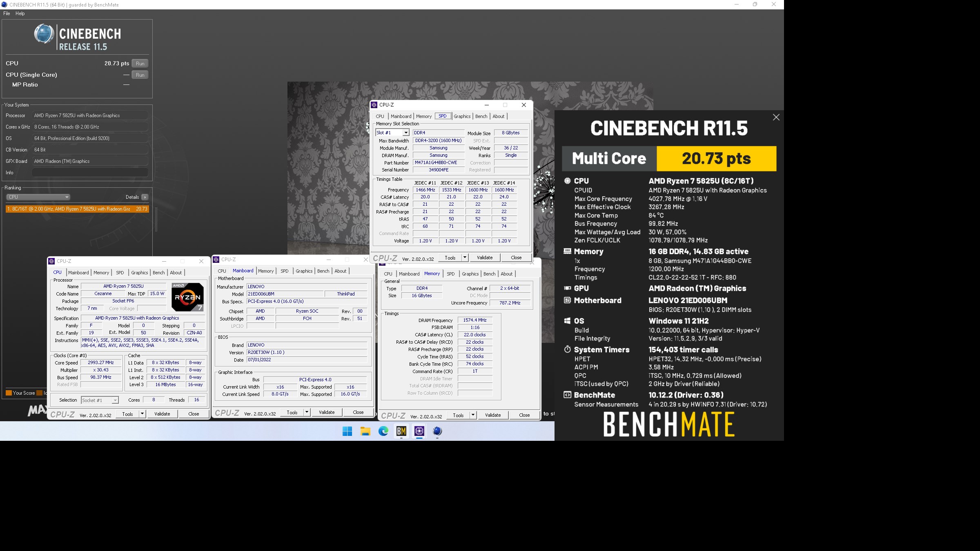Open the Help menu in Cinebench
980x551 pixels.
pos(20,13)
